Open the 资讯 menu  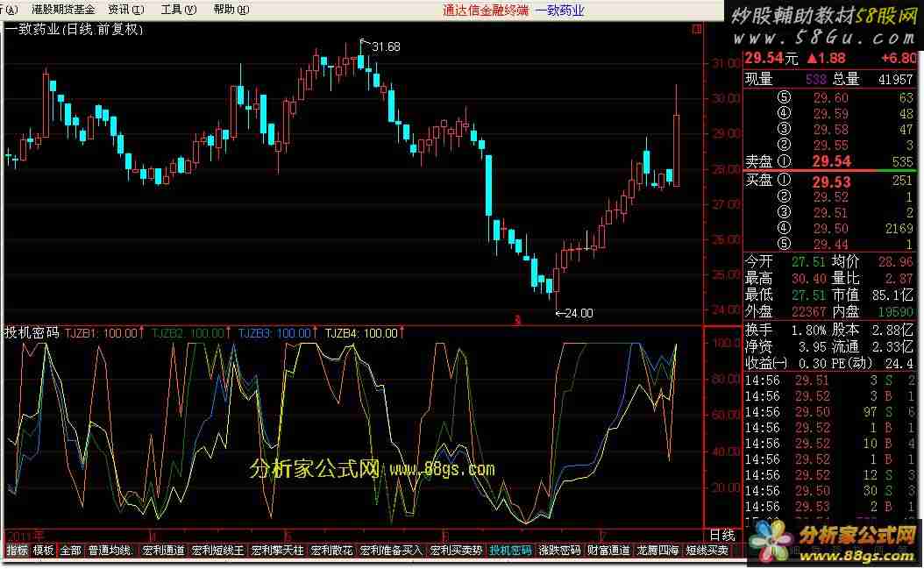pyautogui.click(x=126, y=10)
